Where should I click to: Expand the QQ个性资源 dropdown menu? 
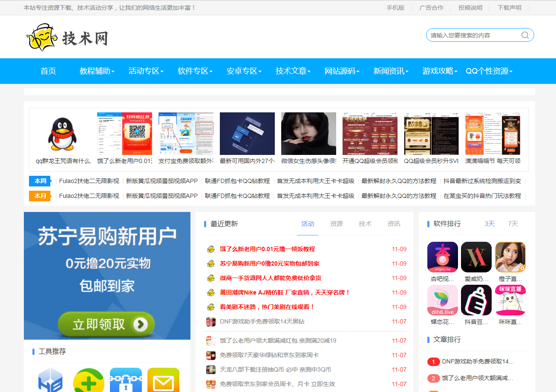click(489, 71)
